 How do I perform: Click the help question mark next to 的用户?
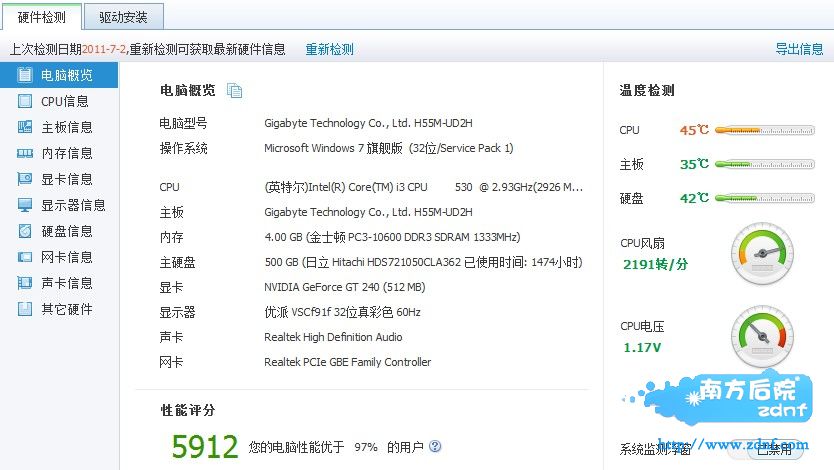pos(435,446)
